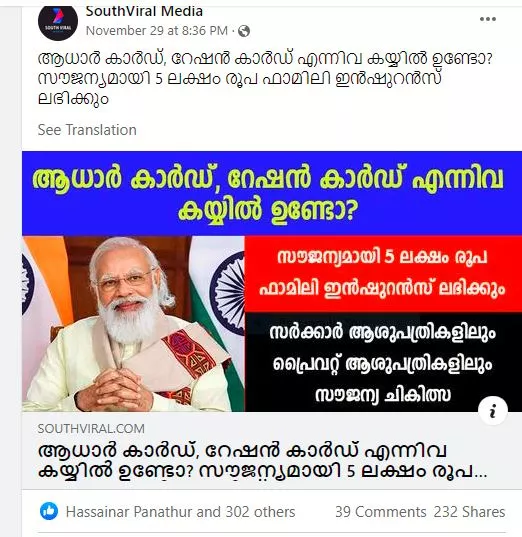522x537 pixels.
Task: Click the blue thumbs-up reaction icon
Action: click(49, 511)
